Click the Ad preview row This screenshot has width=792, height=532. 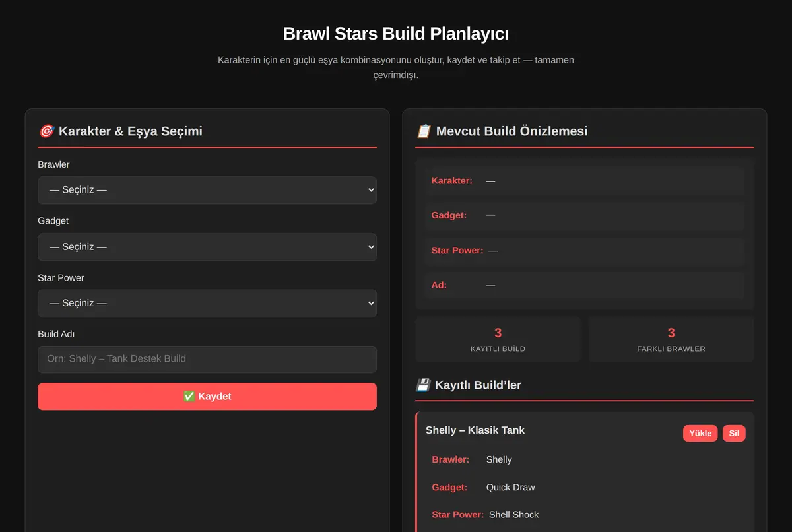pos(585,285)
